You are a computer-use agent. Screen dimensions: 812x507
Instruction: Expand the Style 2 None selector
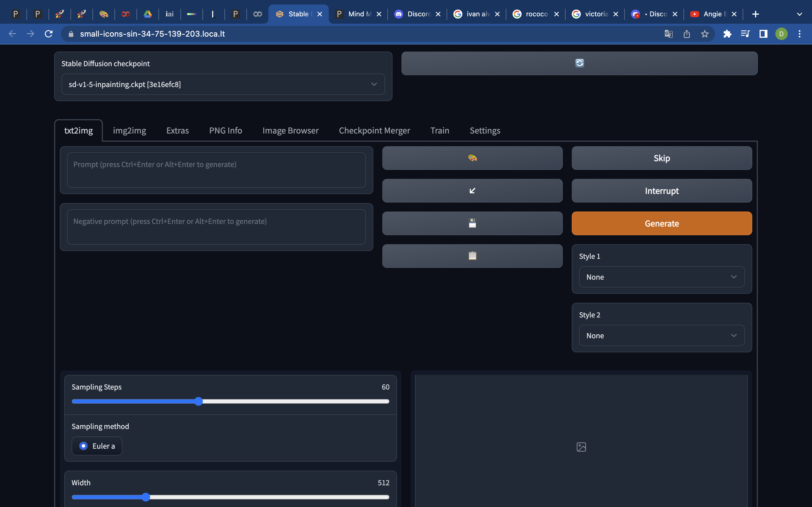coord(661,335)
